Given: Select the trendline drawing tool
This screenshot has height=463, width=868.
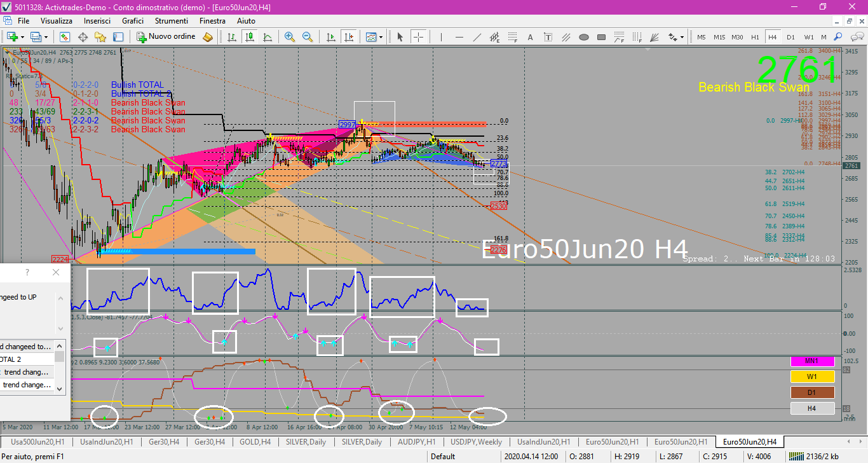Looking at the screenshot, I should (x=477, y=37).
